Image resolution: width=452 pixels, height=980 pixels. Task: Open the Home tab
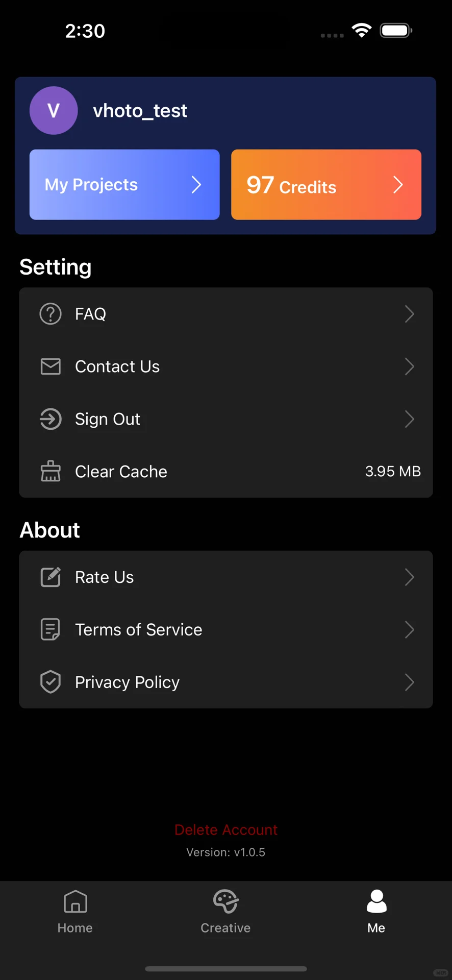pyautogui.click(x=75, y=912)
